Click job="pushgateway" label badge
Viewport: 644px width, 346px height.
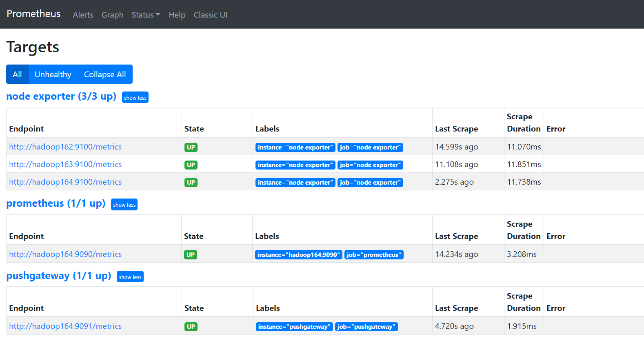pyautogui.click(x=366, y=327)
